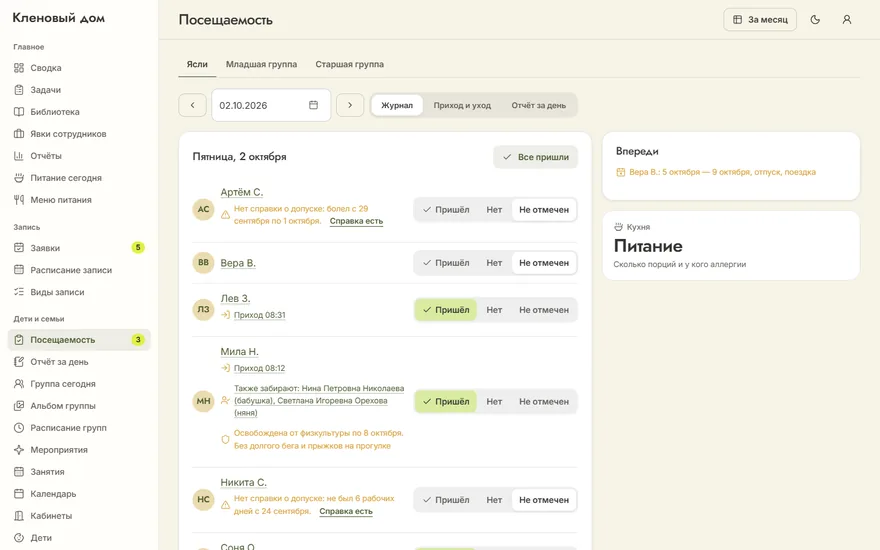880x550 pixels.
Task: Select Журнал view
Action: click(x=397, y=105)
